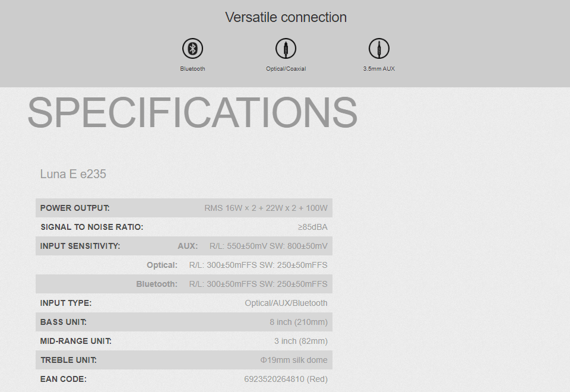This screenshot has width=570, height=392.
Task: Click the MID-RANGE UNIT label
Action: [75, 341]
